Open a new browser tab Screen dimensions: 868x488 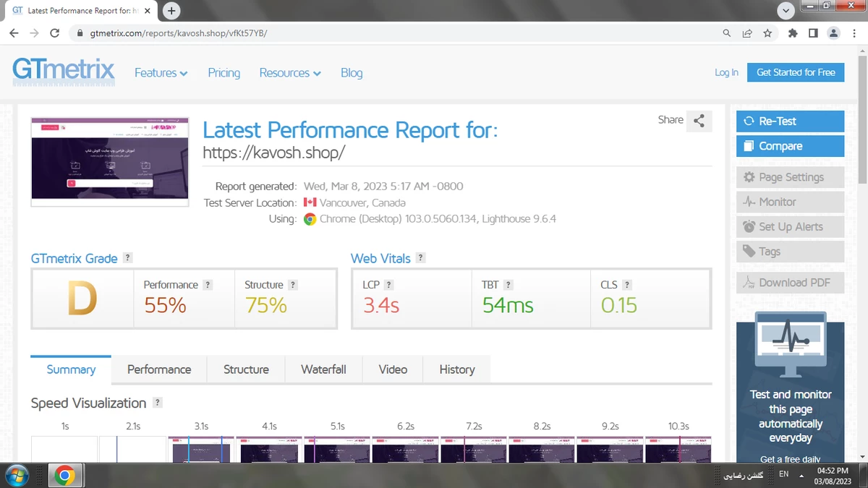click(x=171, y=11)
